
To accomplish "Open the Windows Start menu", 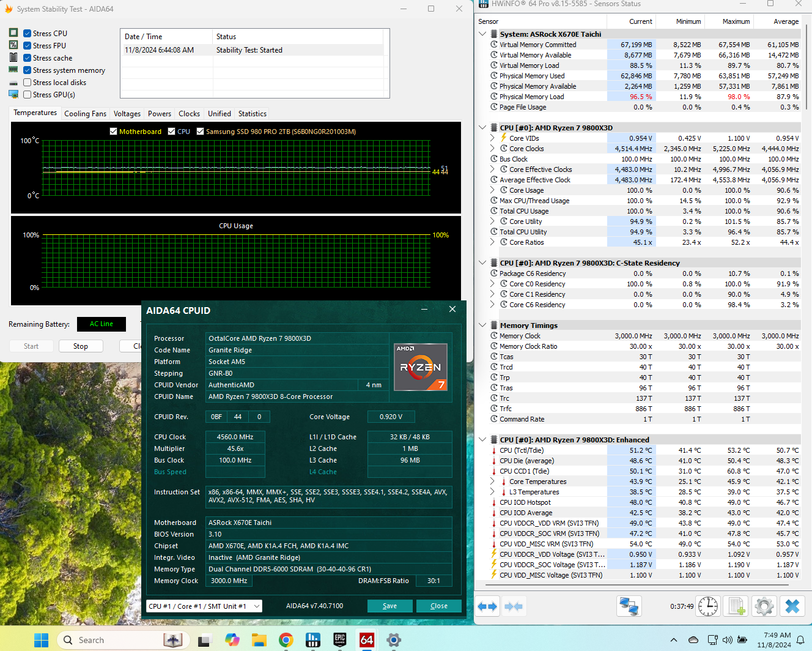I will 41,640.
